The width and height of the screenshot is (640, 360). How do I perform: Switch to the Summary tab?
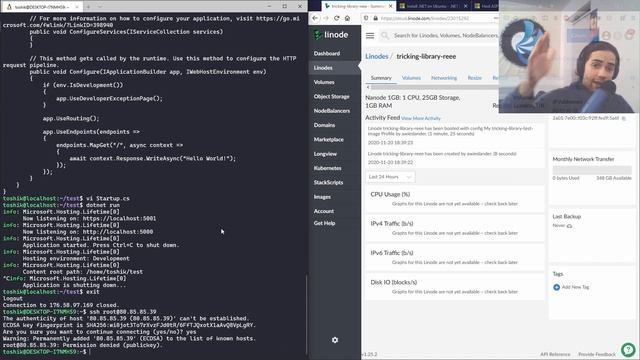(381, 78)
